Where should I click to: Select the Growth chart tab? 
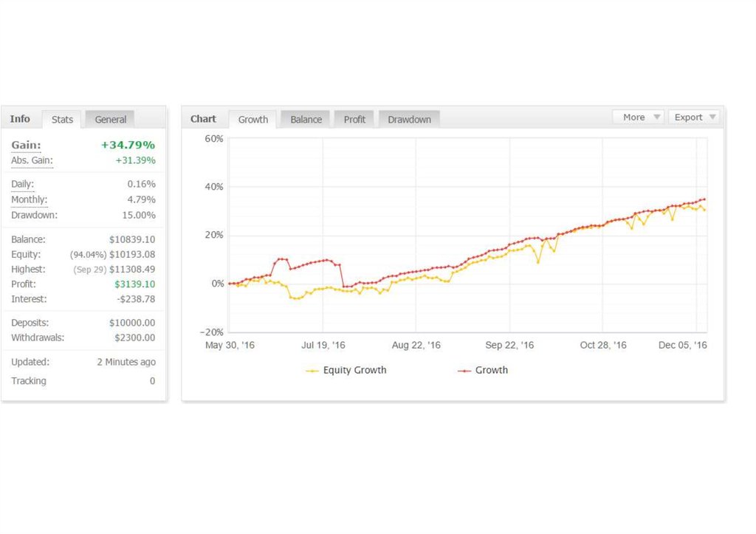click(x=252, y=119)
